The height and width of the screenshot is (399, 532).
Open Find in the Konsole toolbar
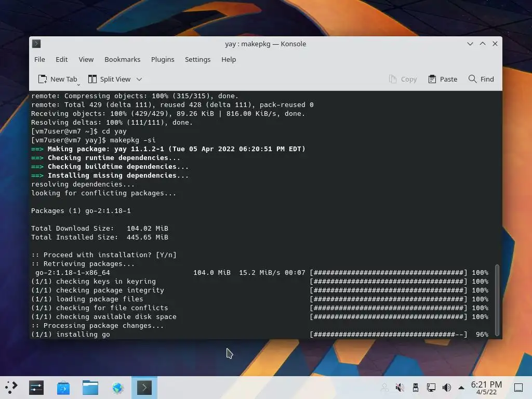[481, 79]
